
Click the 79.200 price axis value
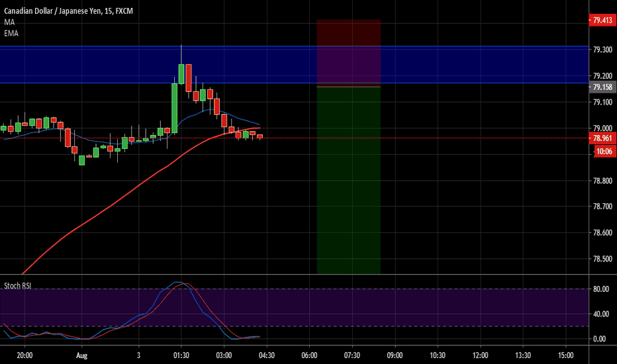click(x=602, y=75)
